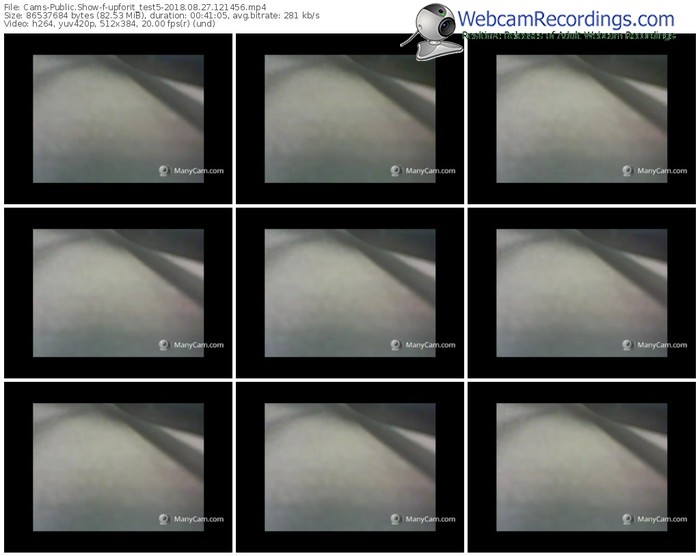Click the ManyCam icon in the bottom-middle thumbnail
The height and width of the screenshot is (556, 700).
pyautogui.click(x=396, y=519)
